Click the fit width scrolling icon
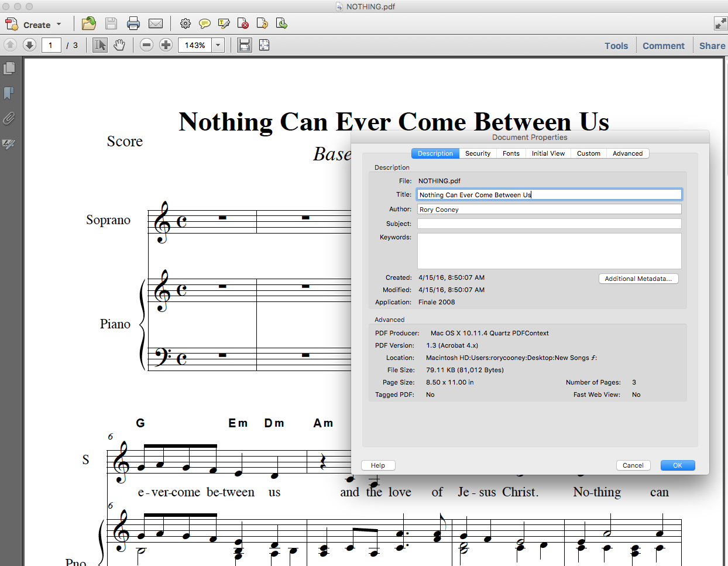This screenshot has width=728, height=566. click(x=245, y=45)
